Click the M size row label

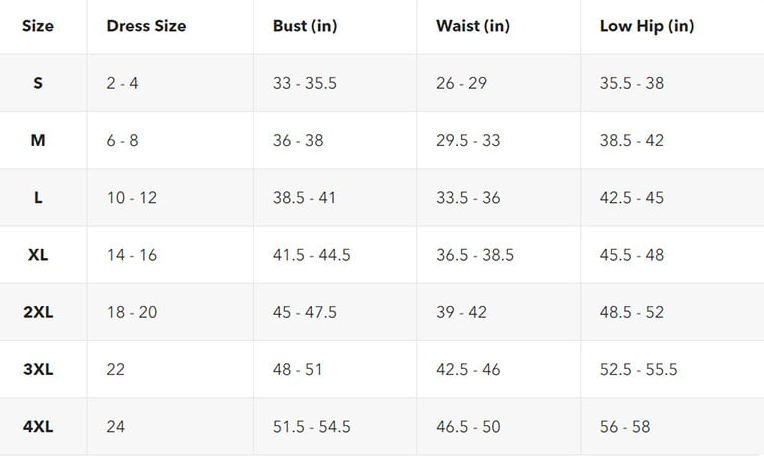[38, 140]
